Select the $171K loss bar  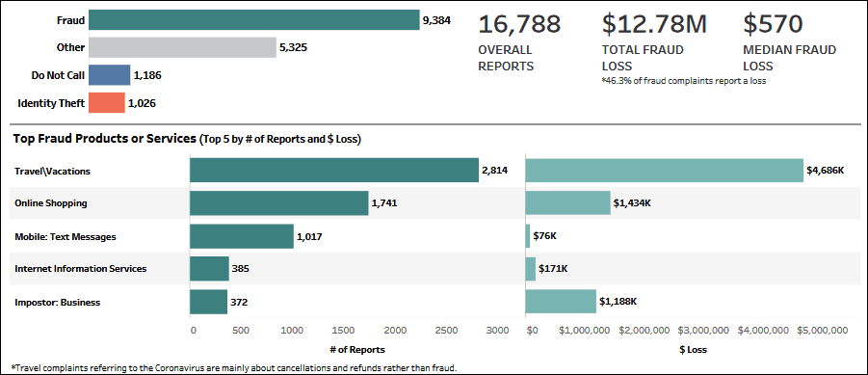tap(530, 269)
